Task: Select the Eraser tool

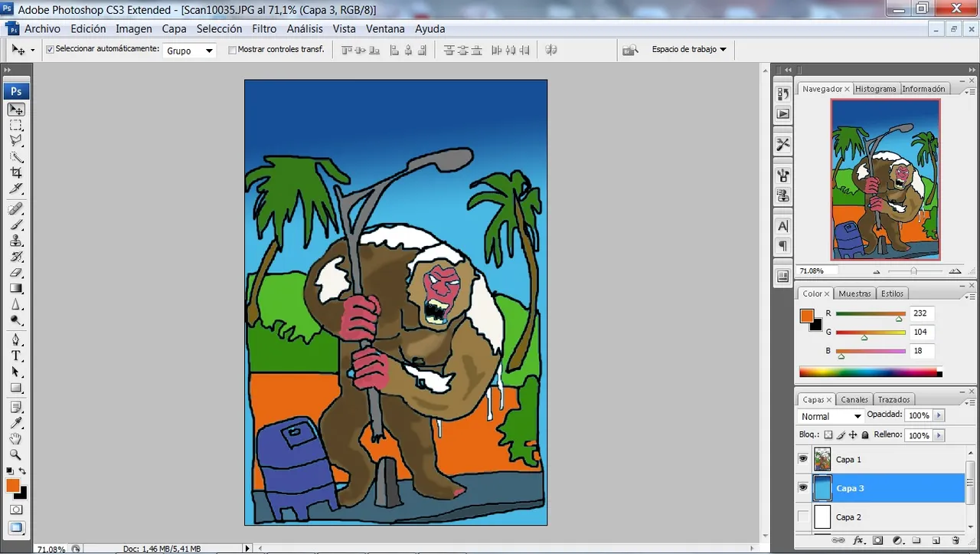Action: coord(16,272)
